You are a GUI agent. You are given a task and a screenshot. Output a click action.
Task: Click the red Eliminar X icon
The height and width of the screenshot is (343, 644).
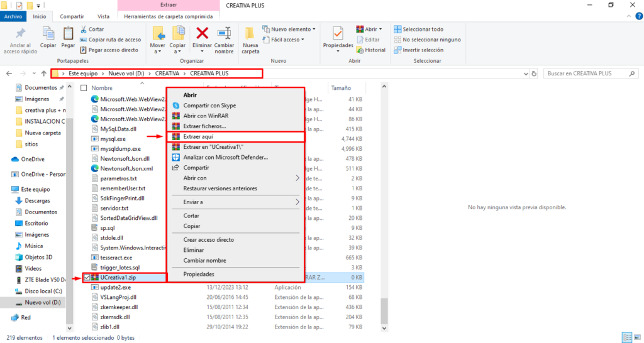coord(202,33)
